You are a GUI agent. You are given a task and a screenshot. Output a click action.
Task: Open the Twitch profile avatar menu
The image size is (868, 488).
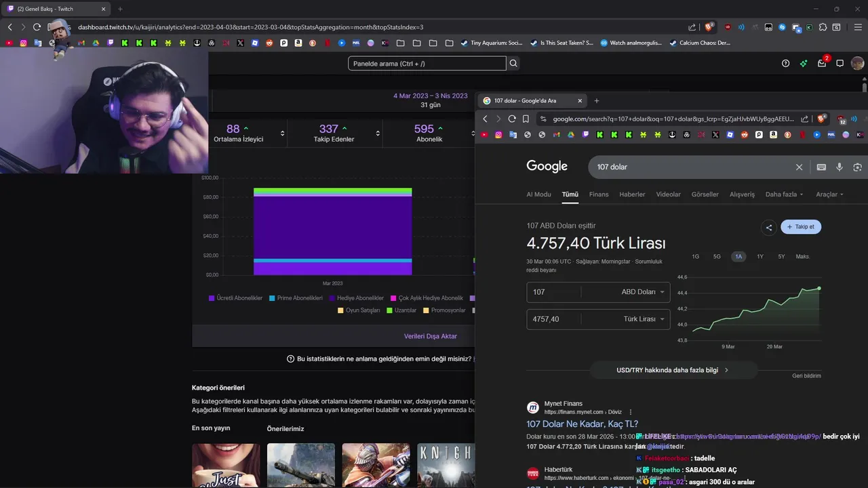click(x=857, y=63)
